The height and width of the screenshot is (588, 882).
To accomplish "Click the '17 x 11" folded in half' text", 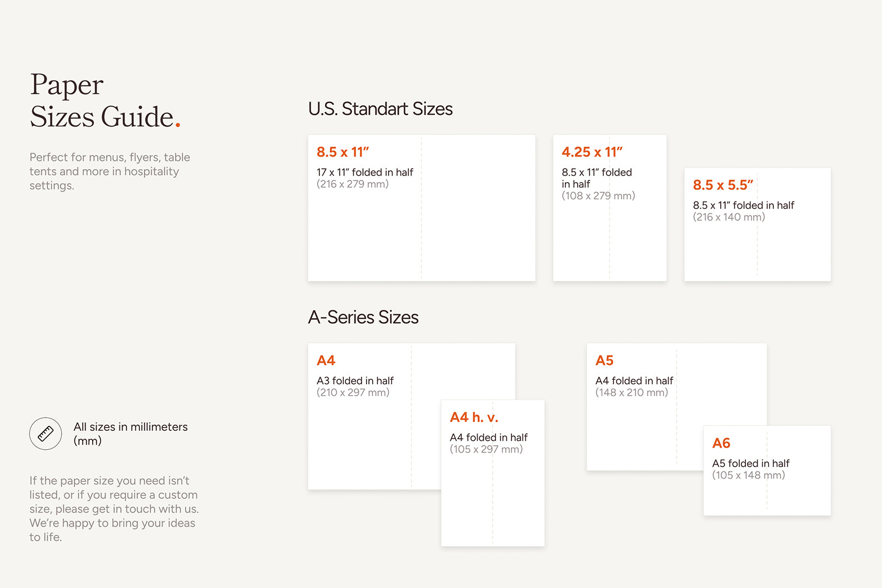I will [x=365, y=172].
